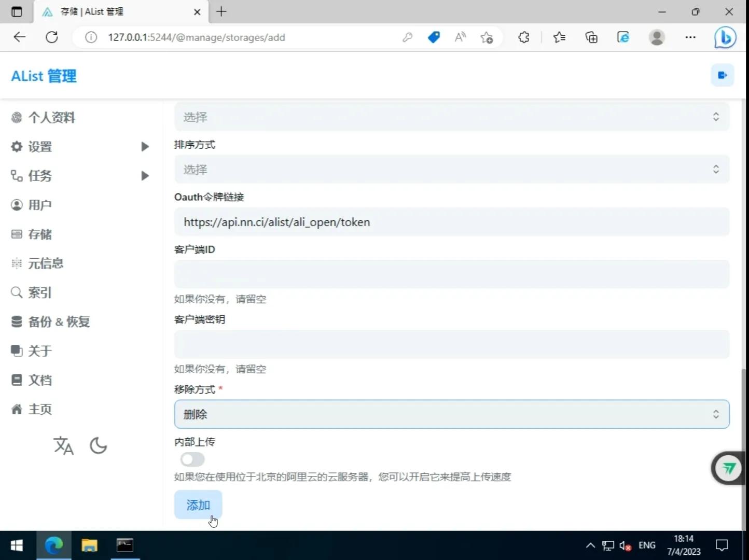749x560 pixels.
Task: Click the 添加 add button
Action: 198,505
